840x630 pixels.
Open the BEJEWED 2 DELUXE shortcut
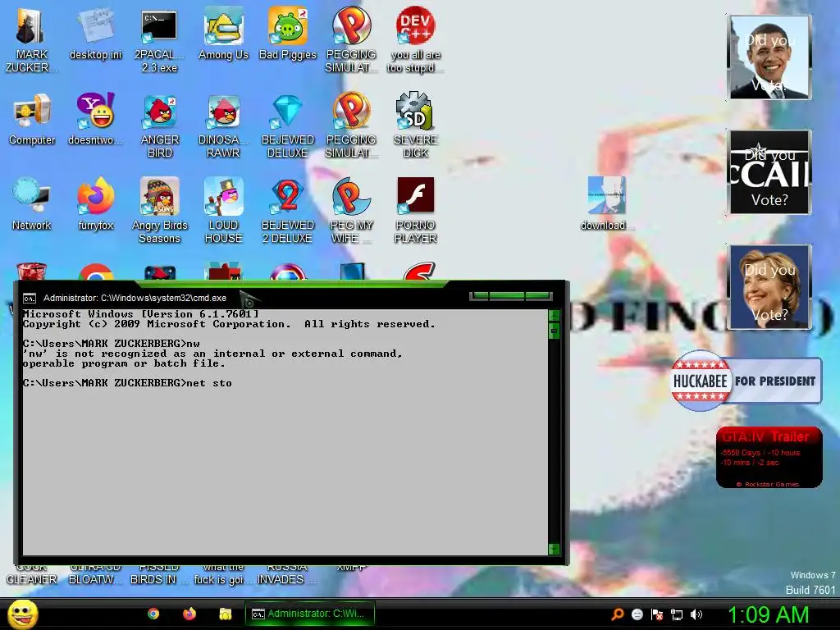(288, 210)
